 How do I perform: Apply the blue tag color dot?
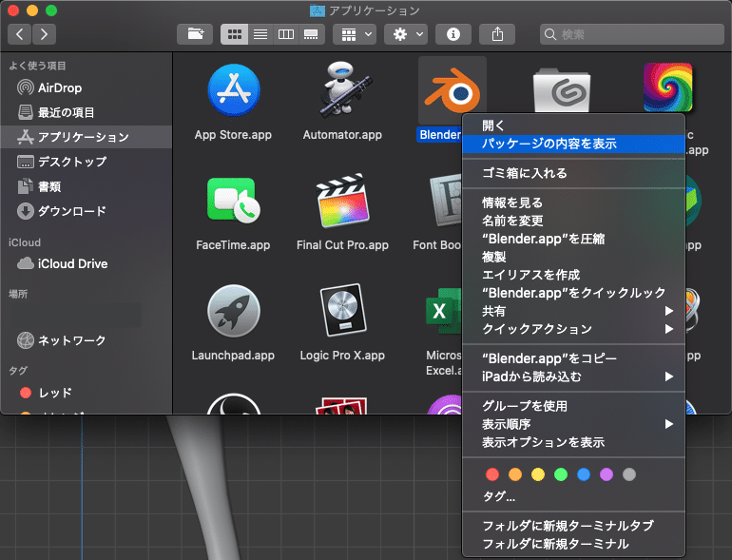pos(584,474)
